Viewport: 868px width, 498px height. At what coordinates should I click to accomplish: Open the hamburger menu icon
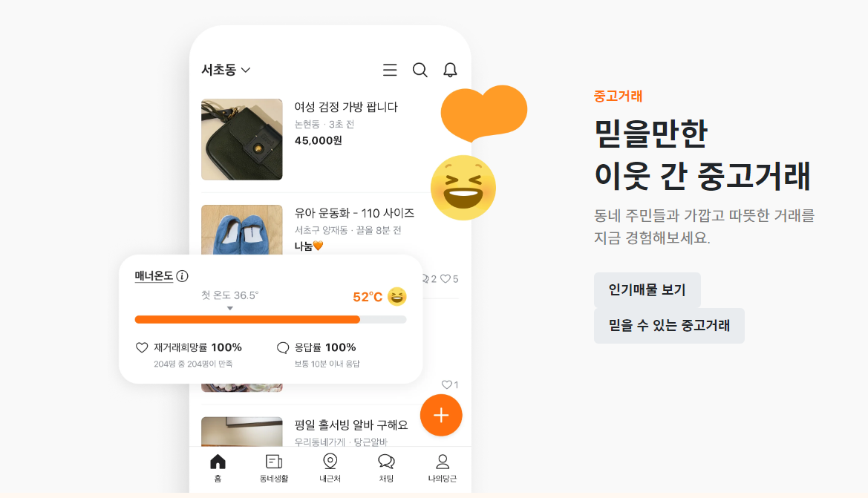click(390, 70)
